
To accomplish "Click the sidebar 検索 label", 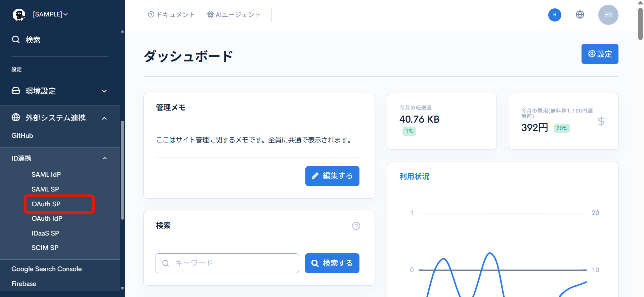I will click(x=33, y=40).
